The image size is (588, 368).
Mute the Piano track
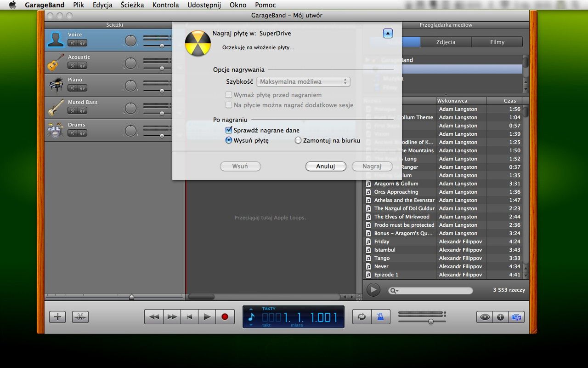pos(73,88)
